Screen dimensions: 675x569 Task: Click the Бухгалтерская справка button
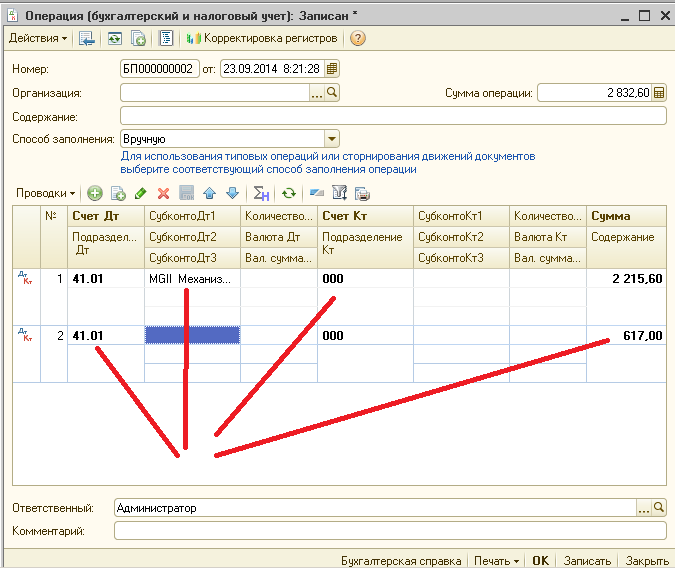click(402, 561)
